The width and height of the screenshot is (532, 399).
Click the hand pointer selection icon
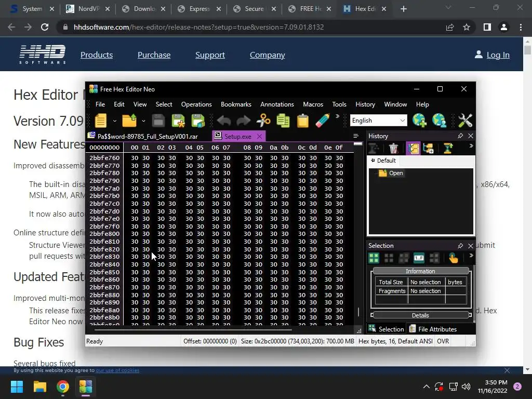point(453,258)
